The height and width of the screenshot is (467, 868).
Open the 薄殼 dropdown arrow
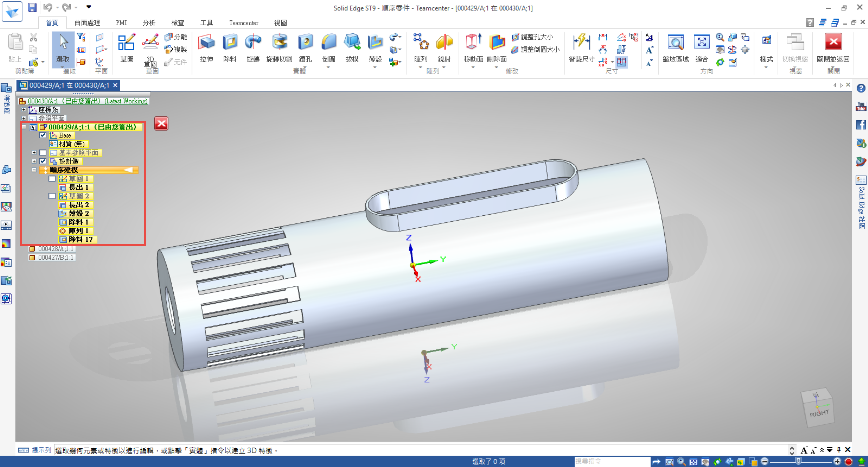click(375, 67)
